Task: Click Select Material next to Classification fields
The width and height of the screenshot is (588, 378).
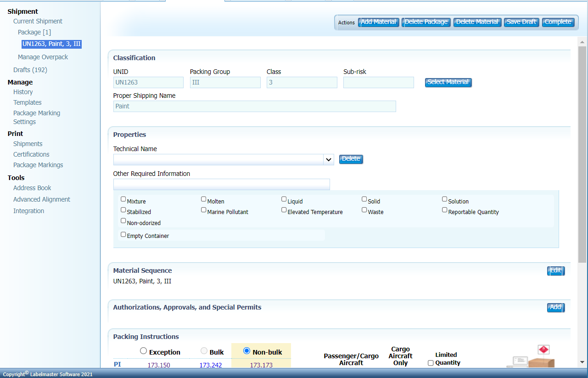Action: click(x=448, y=82)
